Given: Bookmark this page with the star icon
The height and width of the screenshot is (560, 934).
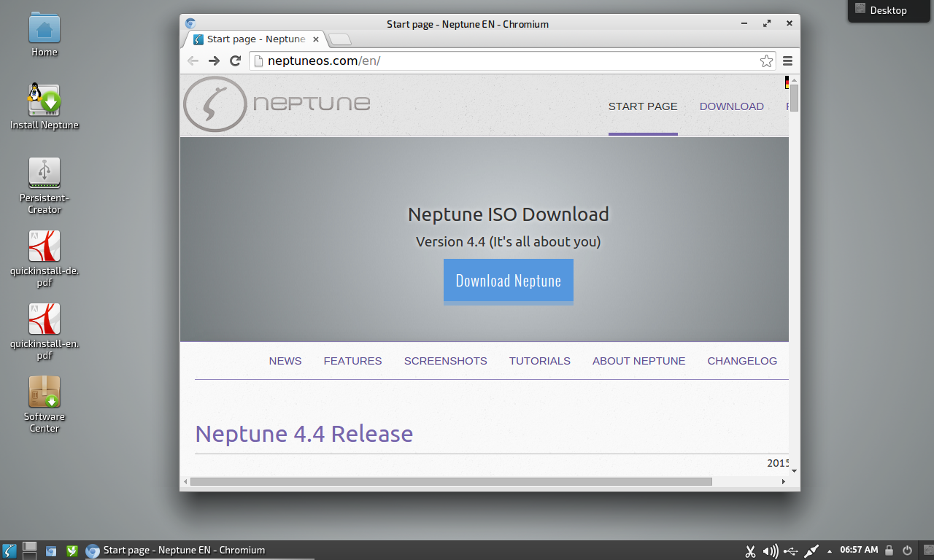Looking at the screenshot, I should click(x=766, y=61).
